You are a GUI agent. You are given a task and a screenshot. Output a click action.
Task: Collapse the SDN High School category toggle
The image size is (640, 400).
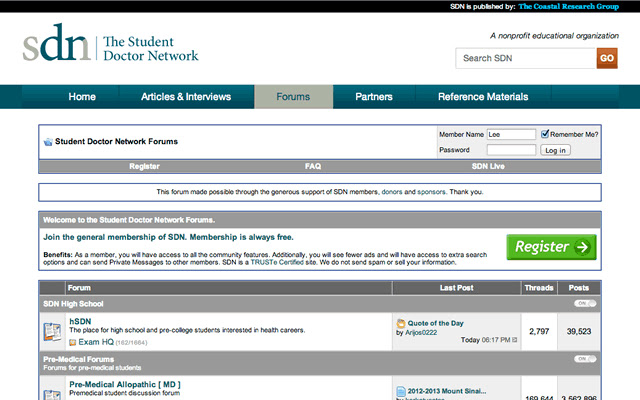(585, 303)
